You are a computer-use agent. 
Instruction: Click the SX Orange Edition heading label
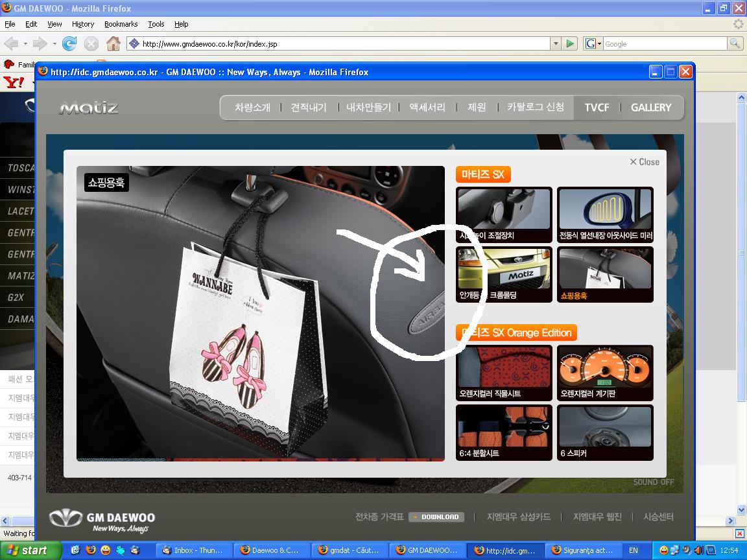click(516, 332)
